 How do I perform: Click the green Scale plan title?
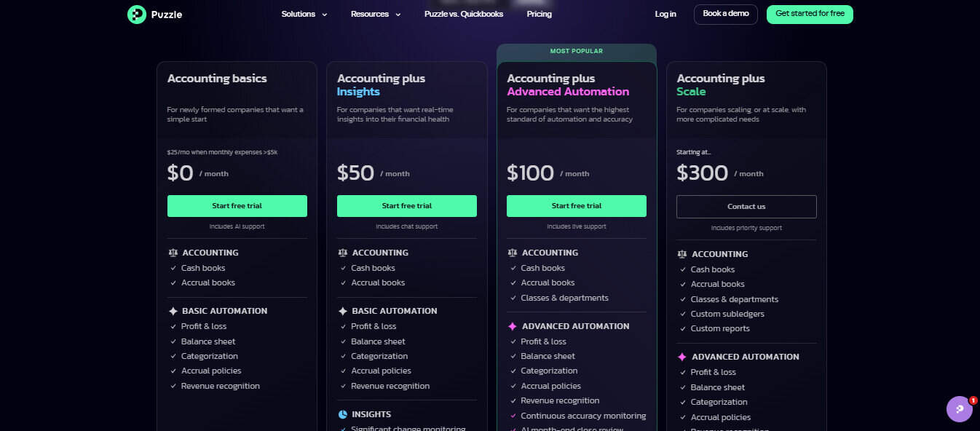(x=691, y=92)
